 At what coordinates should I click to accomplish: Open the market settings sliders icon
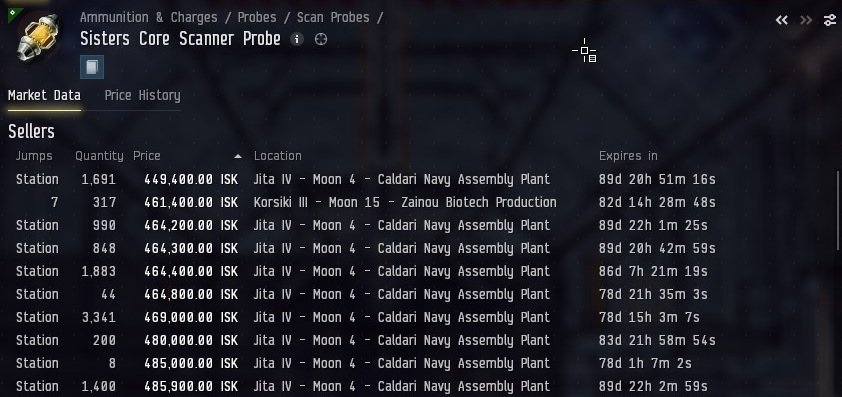[830, 20]
